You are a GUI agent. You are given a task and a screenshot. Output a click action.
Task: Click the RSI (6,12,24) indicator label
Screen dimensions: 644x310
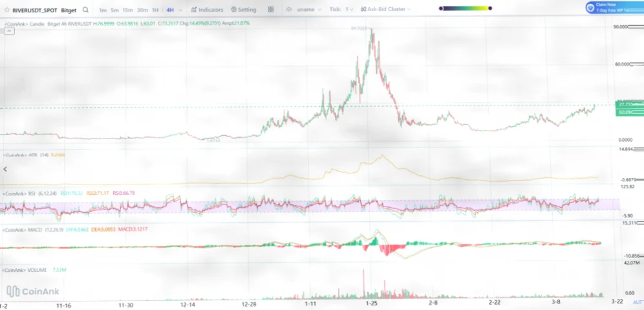pyautogui.click(x=30, y=193)
